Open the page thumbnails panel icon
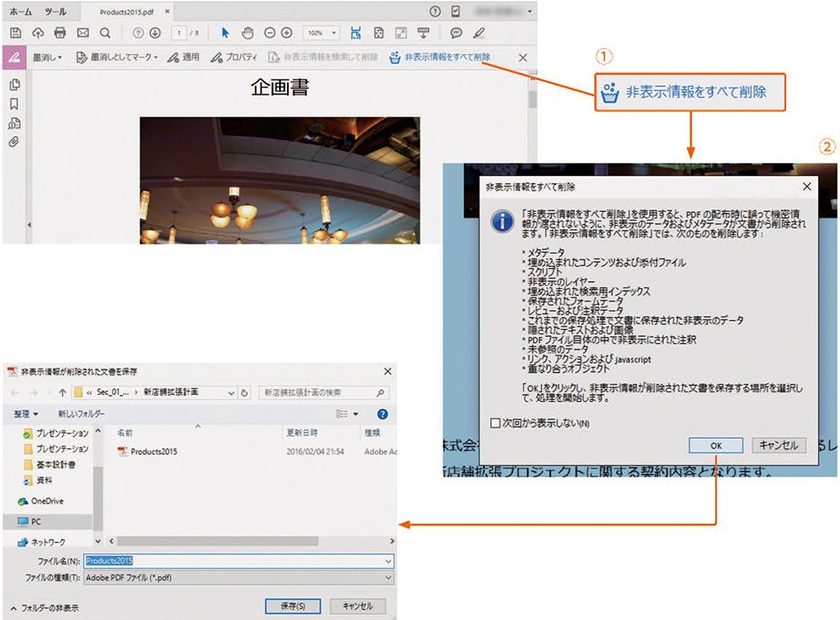Viewport: 840px width, 620px height. pos(15,85)
